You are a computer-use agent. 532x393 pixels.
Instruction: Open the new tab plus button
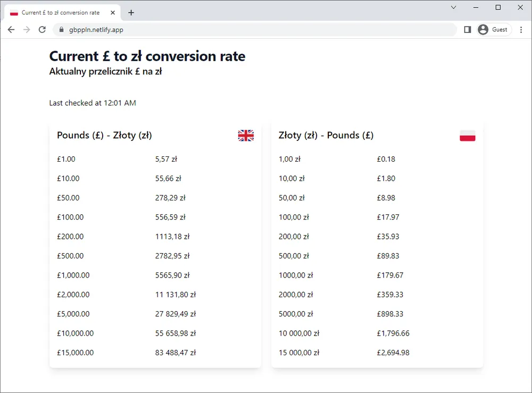(131, 13)
